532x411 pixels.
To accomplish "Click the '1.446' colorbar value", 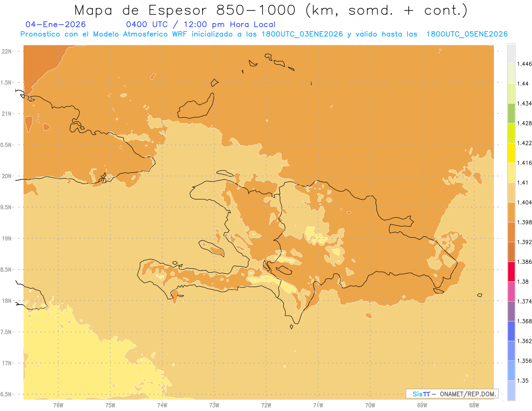I will pos(524,64).
